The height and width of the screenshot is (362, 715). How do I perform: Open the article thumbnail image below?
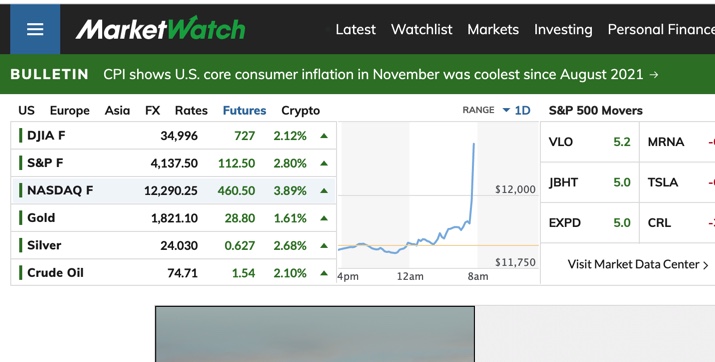click(315, 334)
